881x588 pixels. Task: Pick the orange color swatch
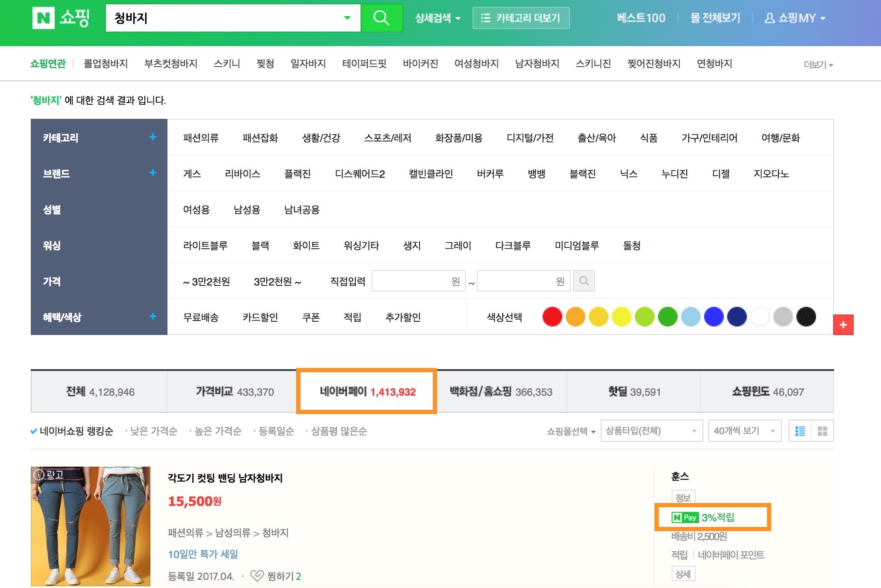coord(576,317)
